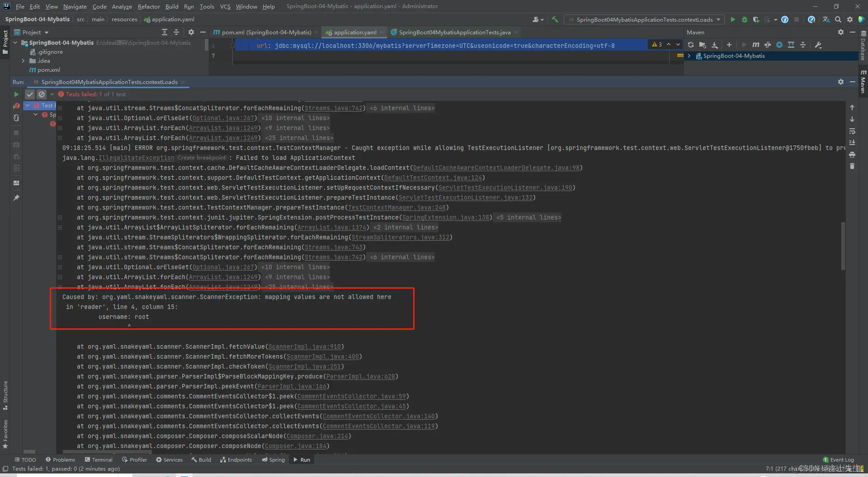Screen dimensions: 868x477
Task: Collapse the SpringBoot-04-Mybatis project root node
Action: point(15,43)
